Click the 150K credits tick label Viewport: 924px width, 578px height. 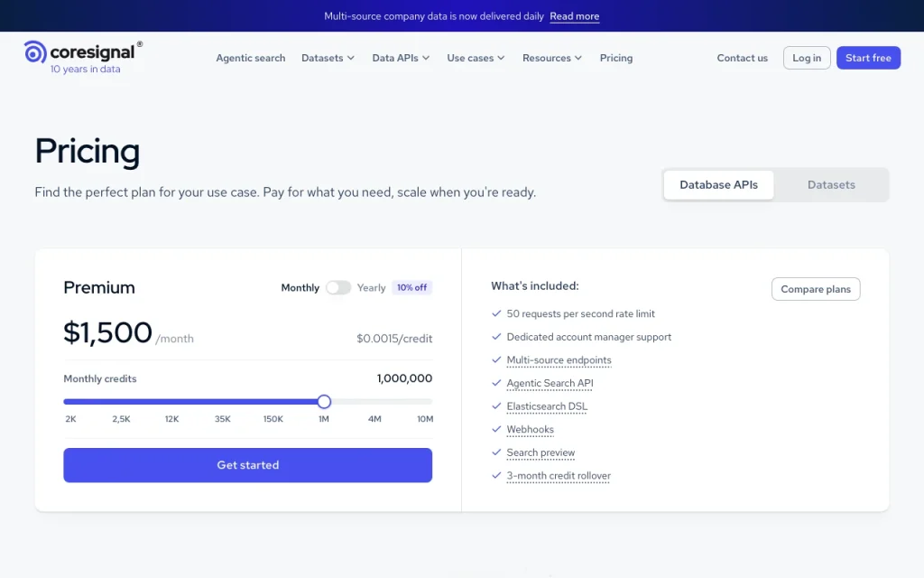pos(273,419)
